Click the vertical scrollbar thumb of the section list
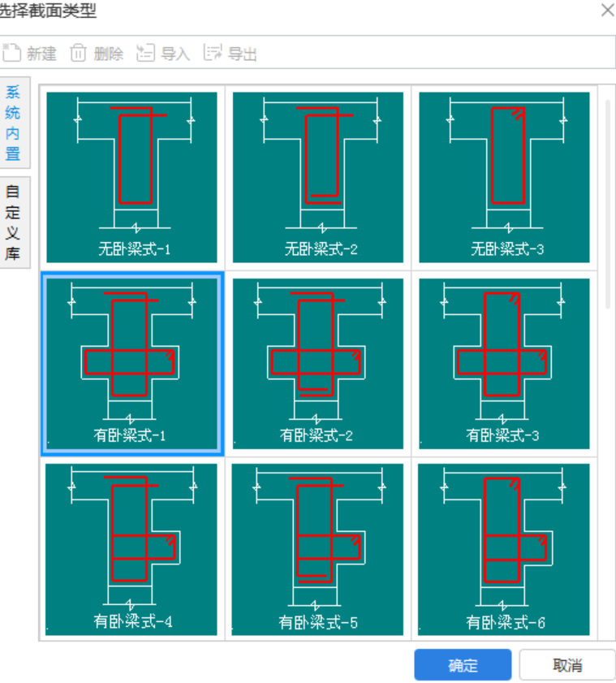The height and width of the screenshot is (683, 616). (608, 205)
